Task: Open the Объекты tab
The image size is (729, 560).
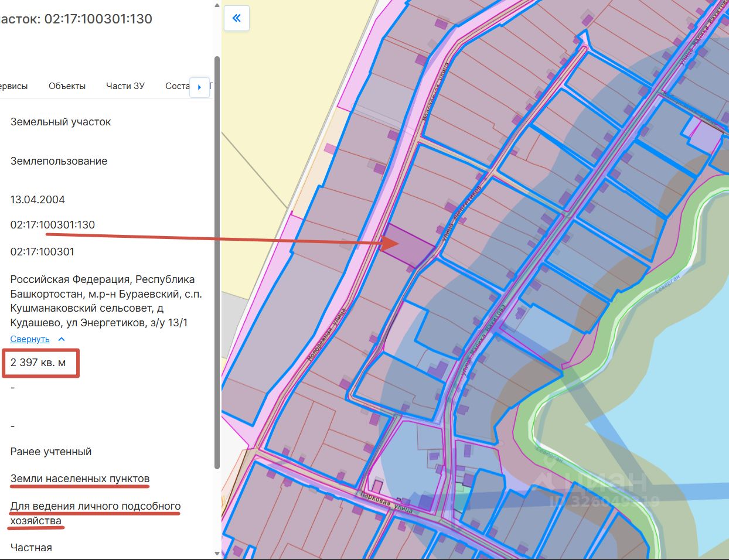Action: (x=67, y=86)
